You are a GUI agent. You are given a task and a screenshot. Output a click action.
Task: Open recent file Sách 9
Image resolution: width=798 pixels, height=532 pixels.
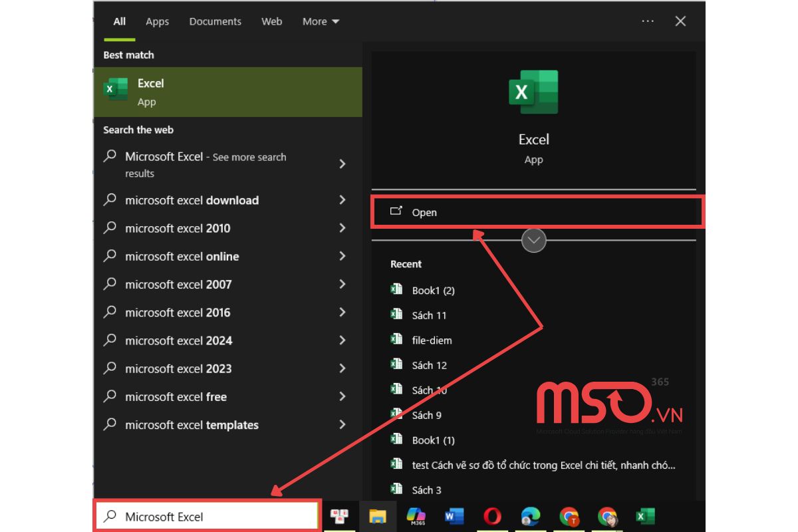(426, 415)
